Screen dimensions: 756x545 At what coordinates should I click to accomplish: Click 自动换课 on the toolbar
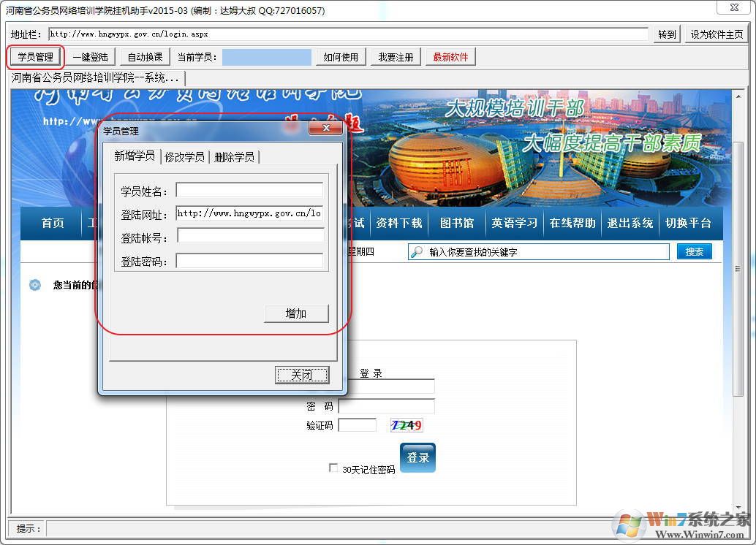click(x=143, y=56)
